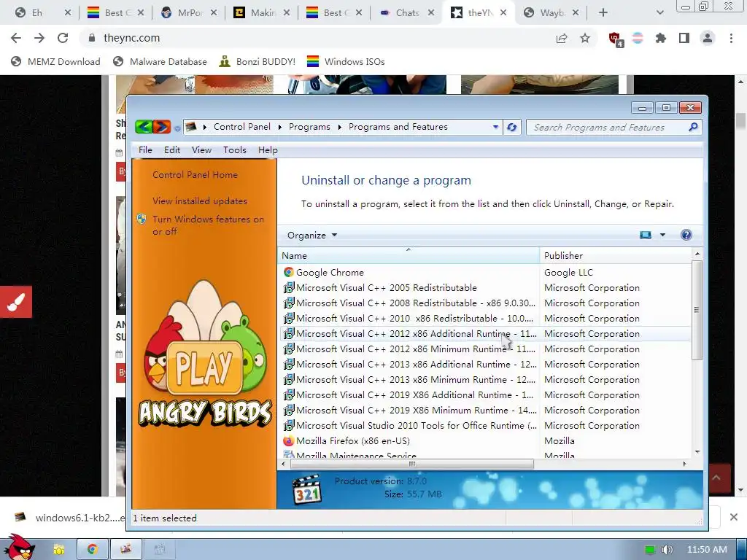This screenshot has width=747, height=560.
Task: Open the File menu
Action: (x=145, y=150)
